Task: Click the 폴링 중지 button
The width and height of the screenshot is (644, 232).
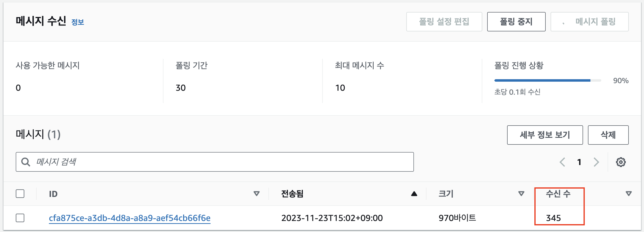Action: (516, 22)
